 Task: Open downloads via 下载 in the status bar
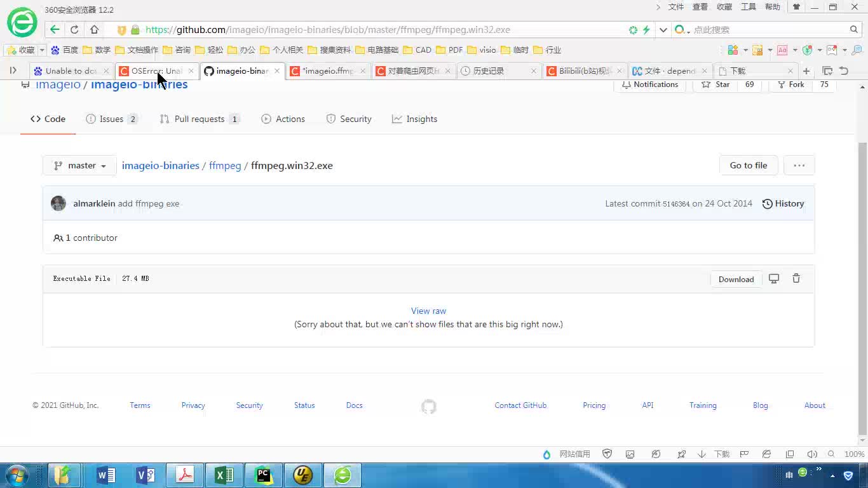(714, 454)
